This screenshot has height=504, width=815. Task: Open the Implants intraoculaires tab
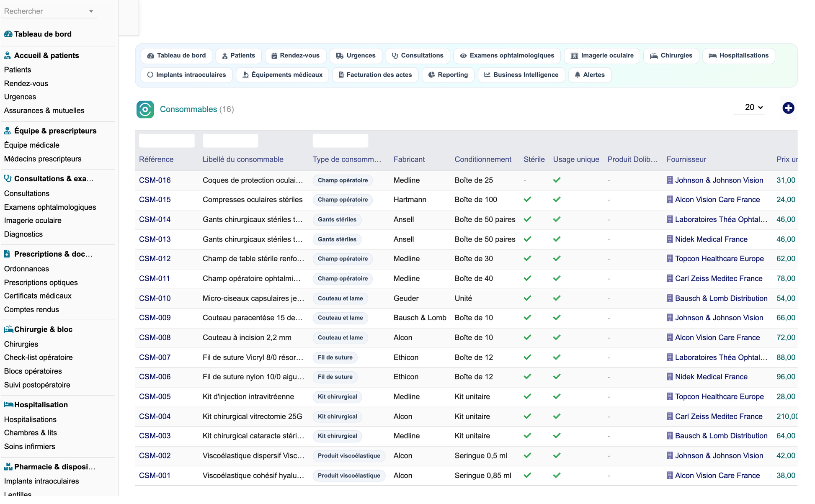click(x=186, y=75)
